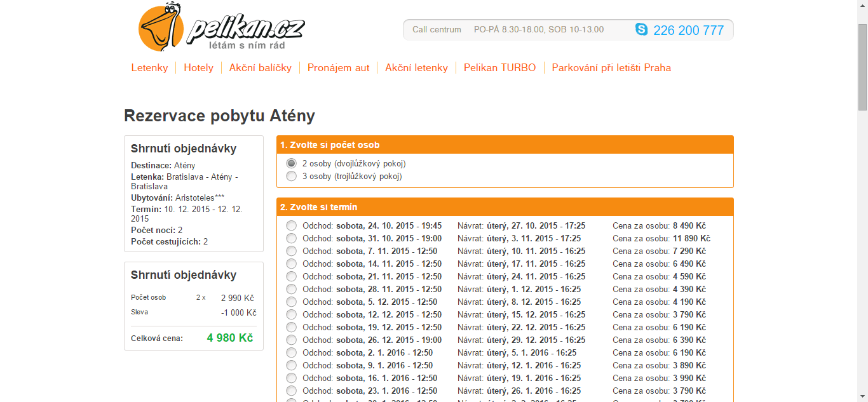Choose departure sobota 5. 12. 2015 radio
Screen dimensions: 868x402
pos(292,302)
